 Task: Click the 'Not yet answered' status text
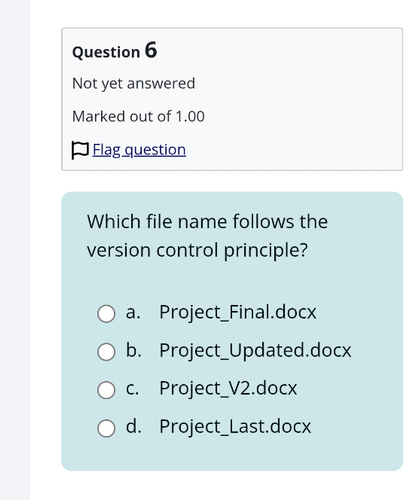click(x=133, y=83)
